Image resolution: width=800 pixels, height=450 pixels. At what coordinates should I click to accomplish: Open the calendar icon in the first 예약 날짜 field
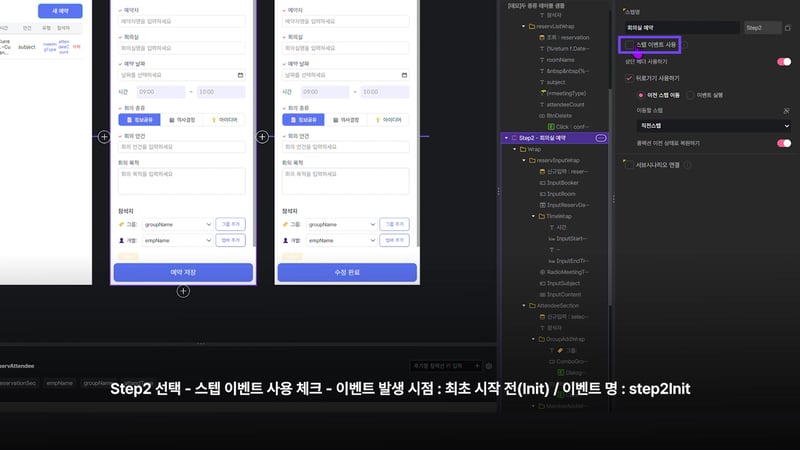(x=240, y=74)
